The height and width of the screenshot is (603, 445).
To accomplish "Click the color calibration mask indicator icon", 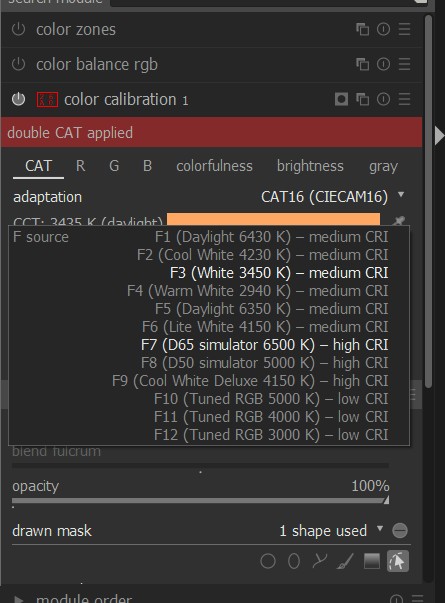I will click(342, 99).
